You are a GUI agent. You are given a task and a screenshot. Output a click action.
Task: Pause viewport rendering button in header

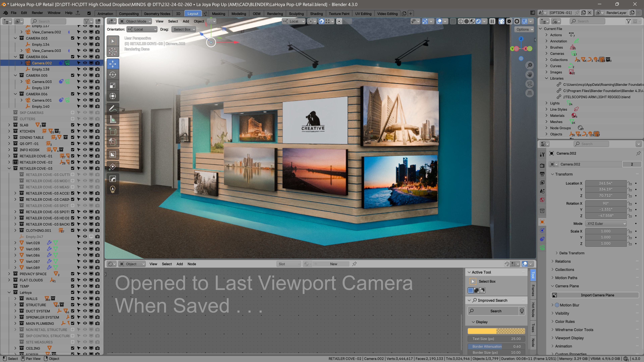(x=492, y=21)
